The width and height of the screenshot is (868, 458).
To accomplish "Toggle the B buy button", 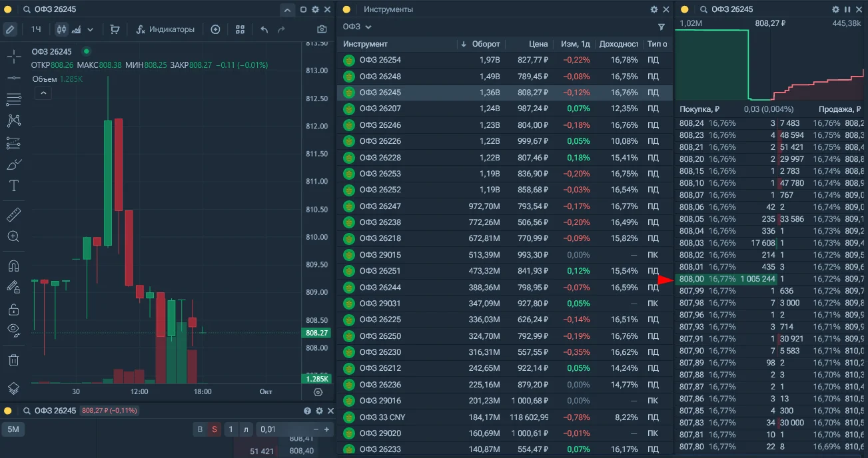I will click(x=200, y=429).
